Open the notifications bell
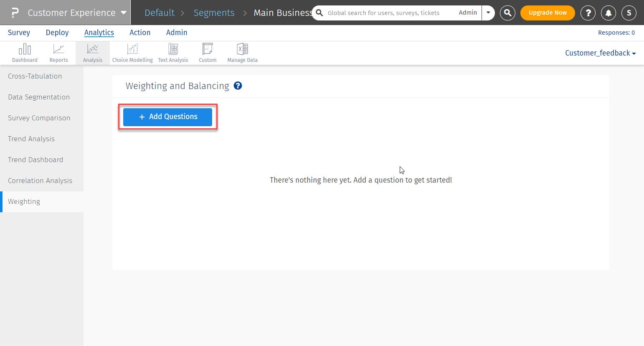 609,13
